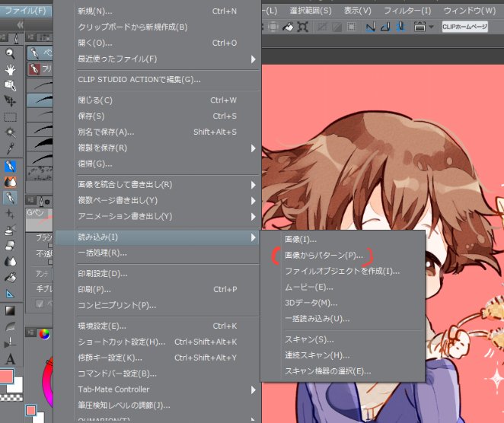504x423 pixels.
Task: Expand the 画像を統合して書き出し submenu
Action: point(253,185)
